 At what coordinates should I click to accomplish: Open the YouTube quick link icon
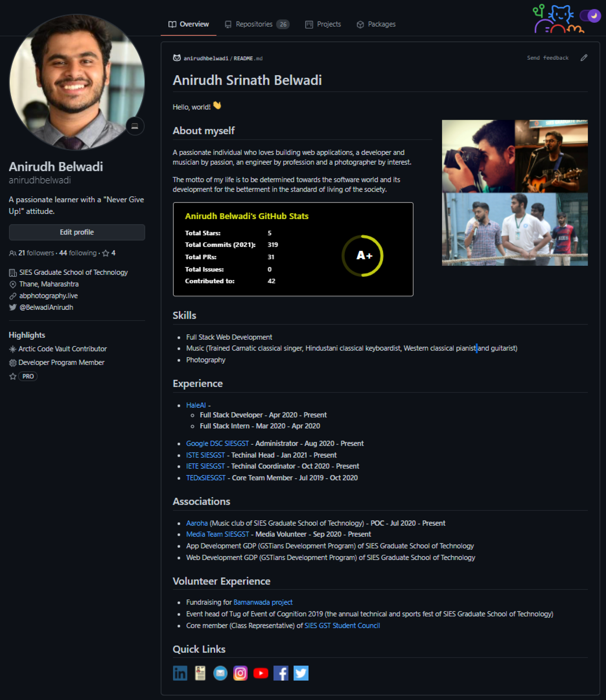click(261, 673)
